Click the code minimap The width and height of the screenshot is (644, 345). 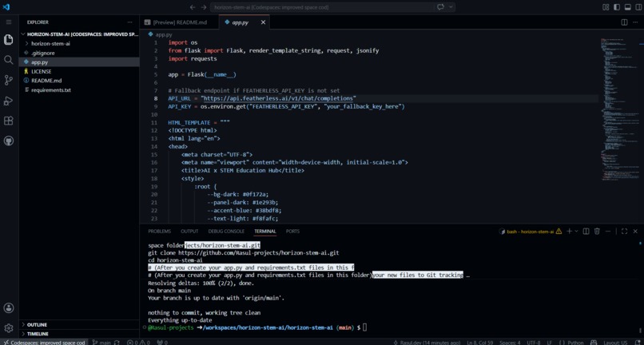tap(619, 109)
